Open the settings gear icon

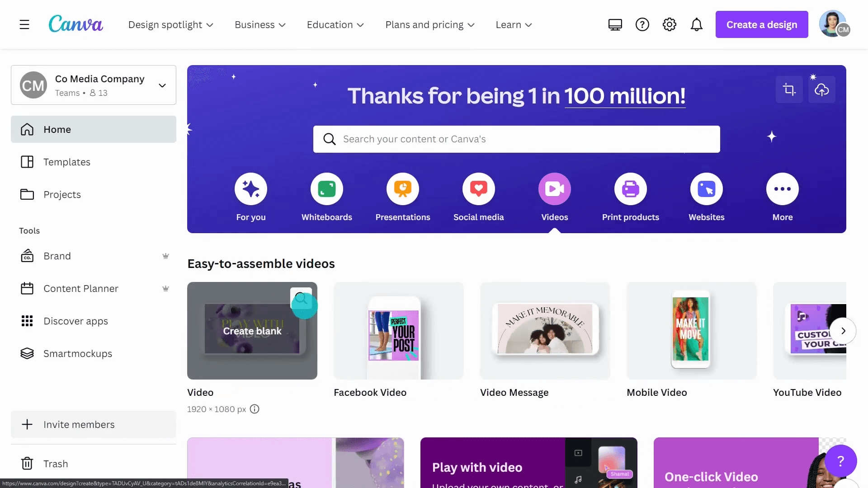[x=670, y=24]
